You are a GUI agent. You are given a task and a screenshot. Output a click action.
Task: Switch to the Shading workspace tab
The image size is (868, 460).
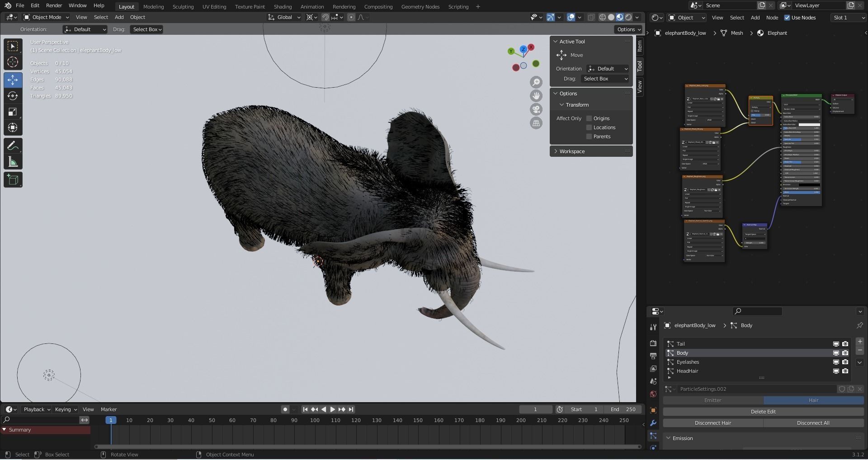click(283, 7)
